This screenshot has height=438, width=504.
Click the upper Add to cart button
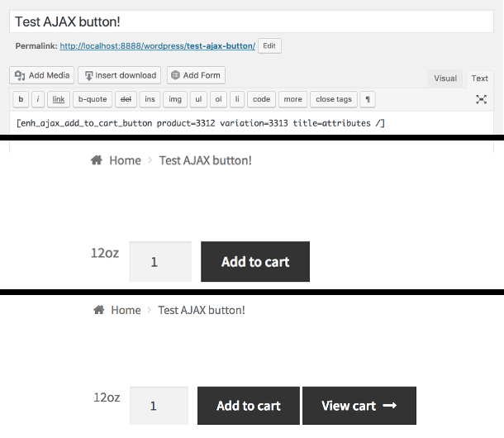(255, 261)
